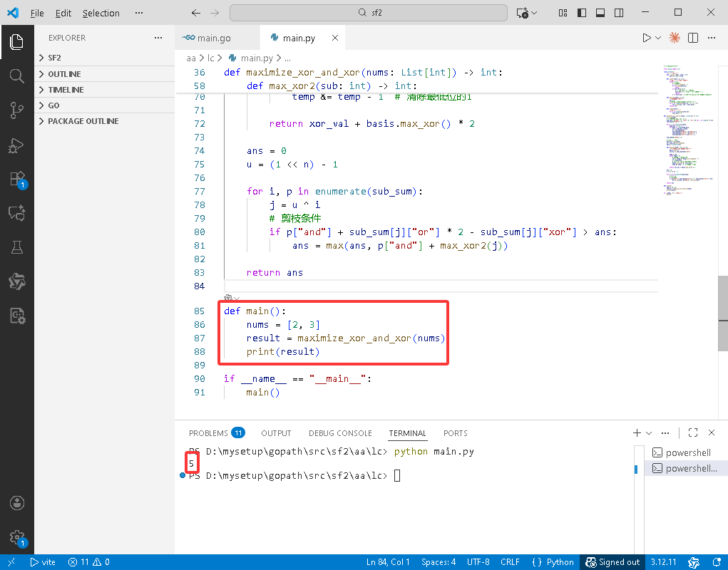The image size is (728, 570).
Task: Open Explorer Views and More Actions ellipsis
Action: [x=158, y=38]
